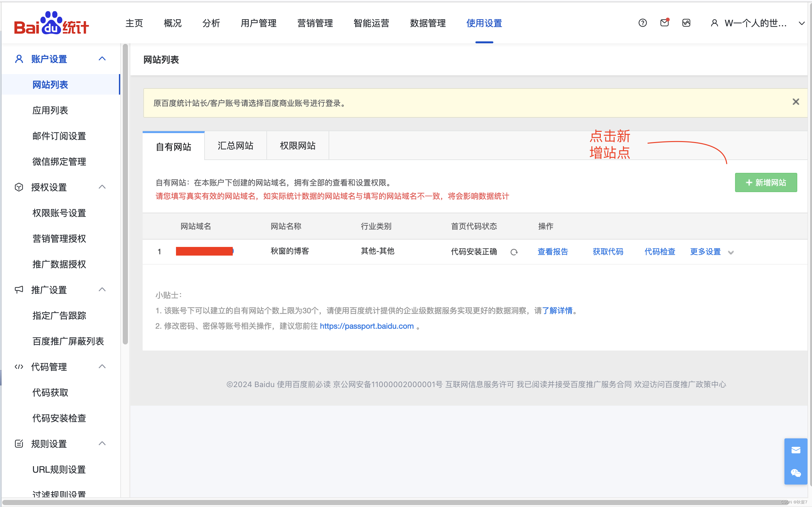Collapse the 推广设置 section chevron
Image resolution: width=812 pixels, height=507 pixels.
102,289
